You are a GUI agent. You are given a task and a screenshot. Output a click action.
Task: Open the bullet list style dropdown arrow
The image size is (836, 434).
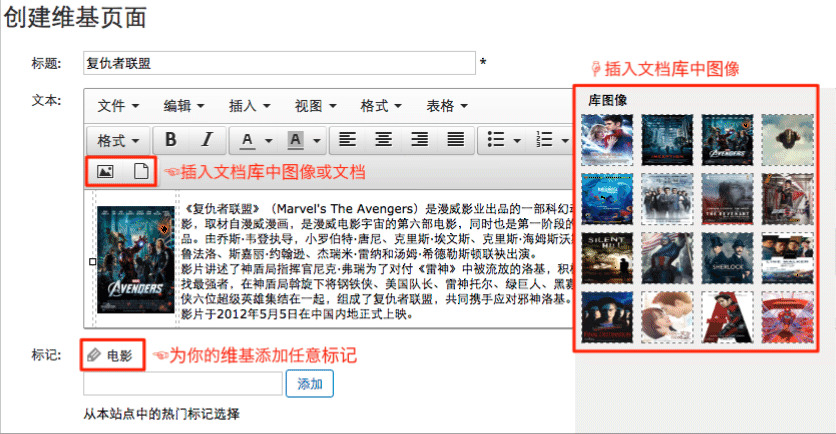(517, 141)
